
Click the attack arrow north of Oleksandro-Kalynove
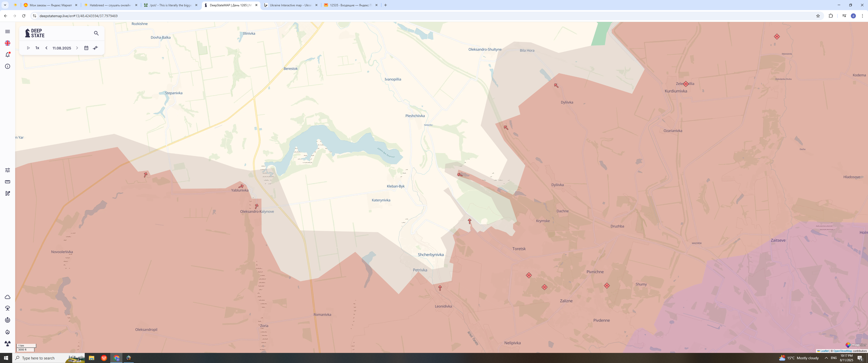tap(257, 206)
